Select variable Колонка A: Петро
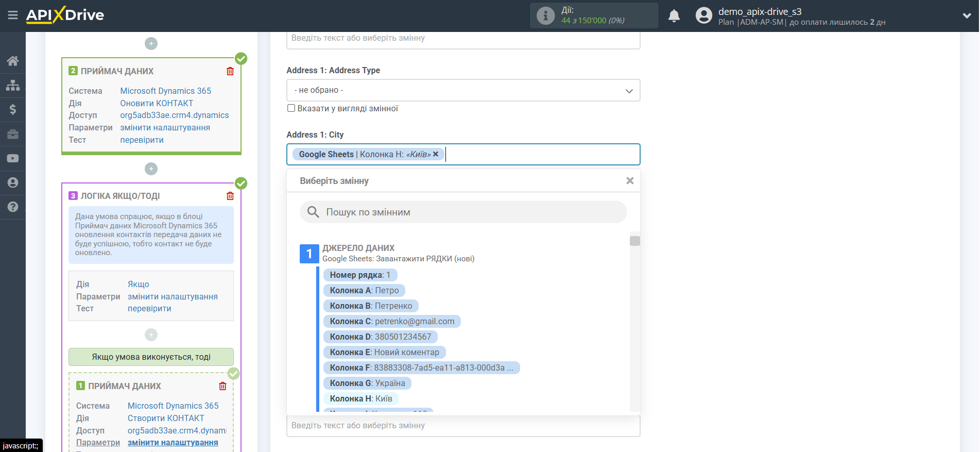The width and height of the screenshot is (980, 452). click(364, 290)
